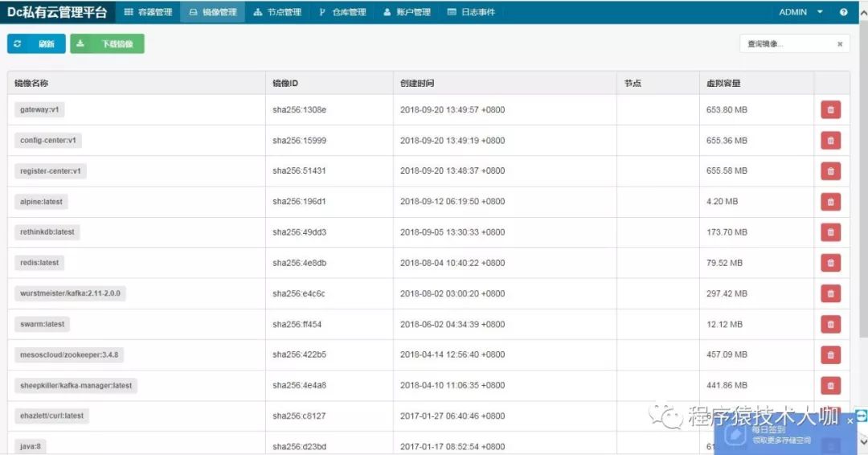This screenshot has height=455, width=868.
Task: Open the 账户管理 menu
Action: pos(407,12)
